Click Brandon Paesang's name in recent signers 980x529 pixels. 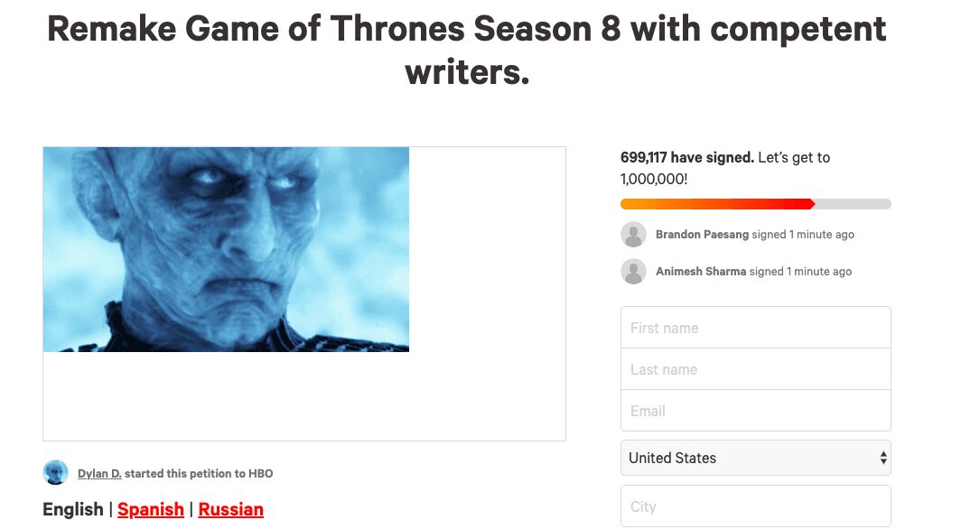[702, 235]
